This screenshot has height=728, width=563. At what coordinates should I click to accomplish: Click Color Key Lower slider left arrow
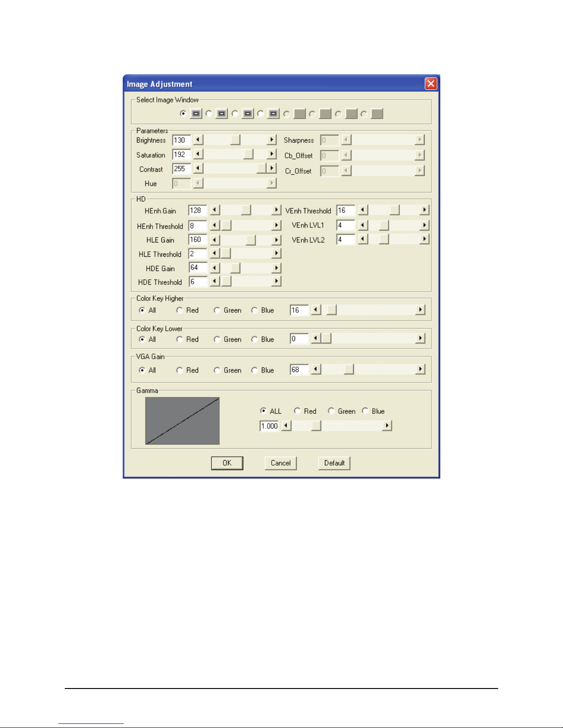[316, 339]
